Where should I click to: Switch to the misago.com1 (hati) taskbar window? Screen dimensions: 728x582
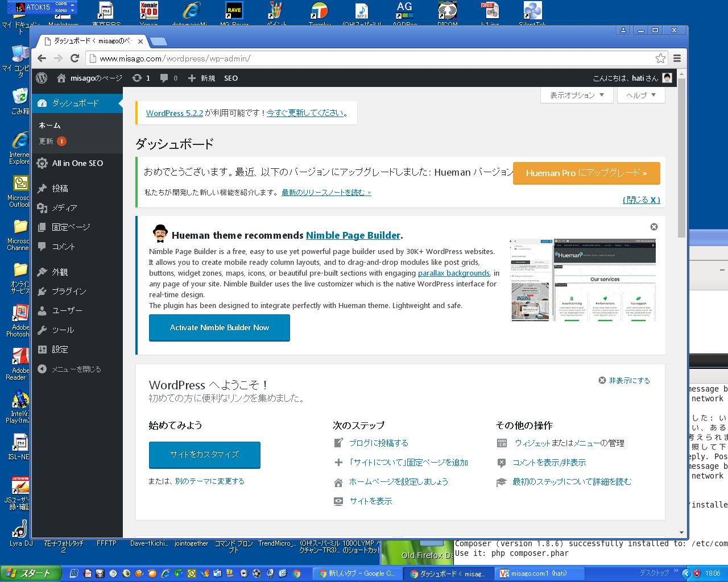pos(538,573)
